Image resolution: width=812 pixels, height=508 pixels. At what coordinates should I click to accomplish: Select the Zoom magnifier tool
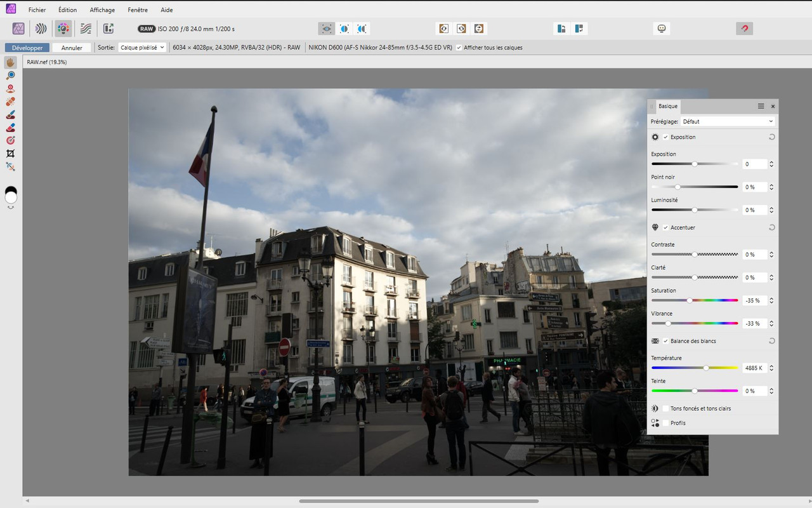tap(11, 76)
